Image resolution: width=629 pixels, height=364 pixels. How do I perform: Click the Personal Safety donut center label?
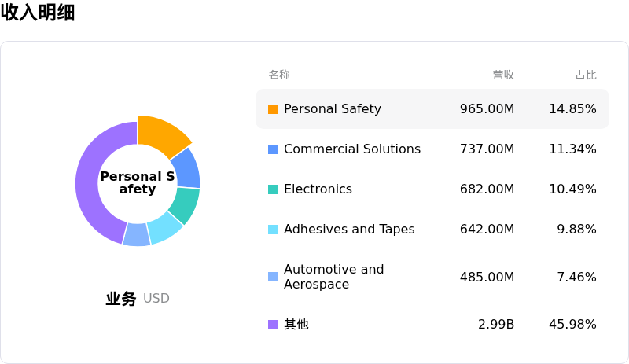(x=137, y=182)
